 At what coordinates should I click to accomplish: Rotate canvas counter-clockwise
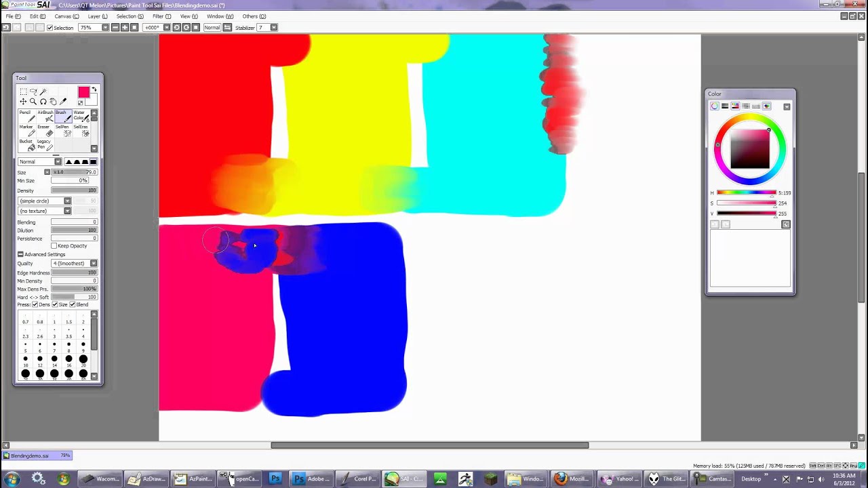coord(176,28)
